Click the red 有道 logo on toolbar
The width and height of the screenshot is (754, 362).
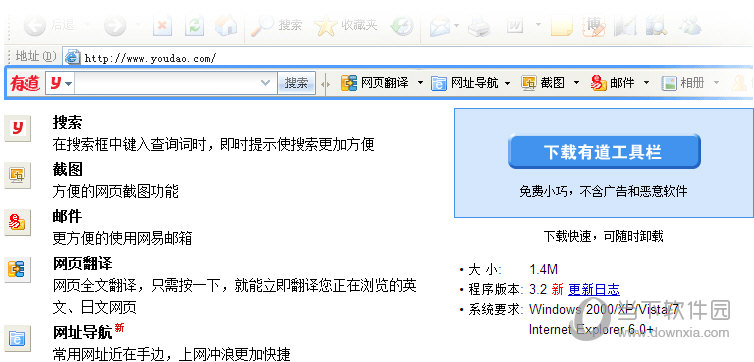coord(25,83)
